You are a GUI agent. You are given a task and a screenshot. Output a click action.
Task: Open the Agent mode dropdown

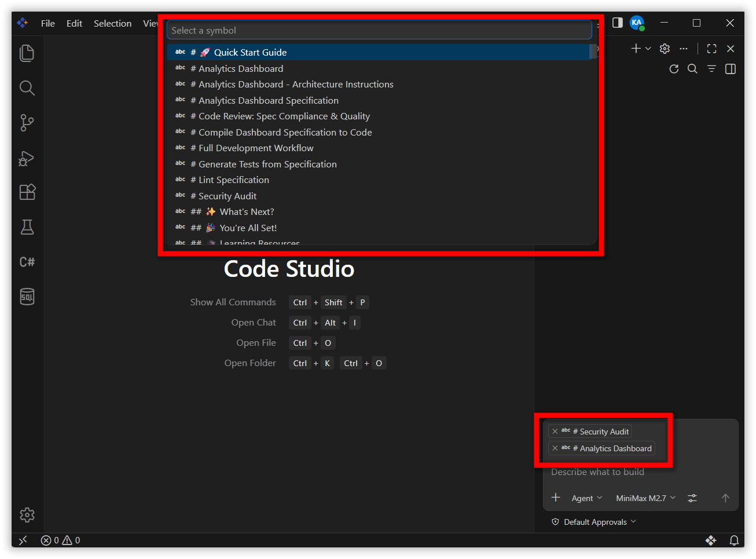pos(586,498)
